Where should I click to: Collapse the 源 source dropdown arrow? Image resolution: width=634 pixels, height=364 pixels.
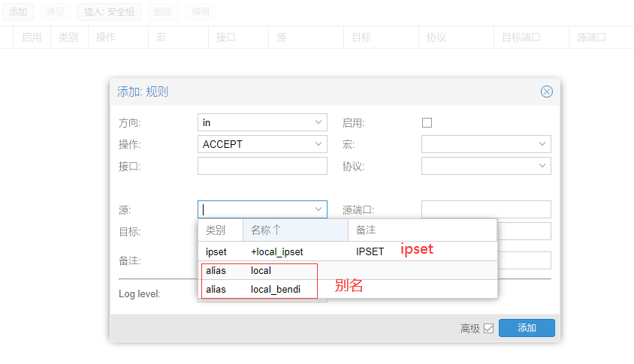[x=319, y=209]
